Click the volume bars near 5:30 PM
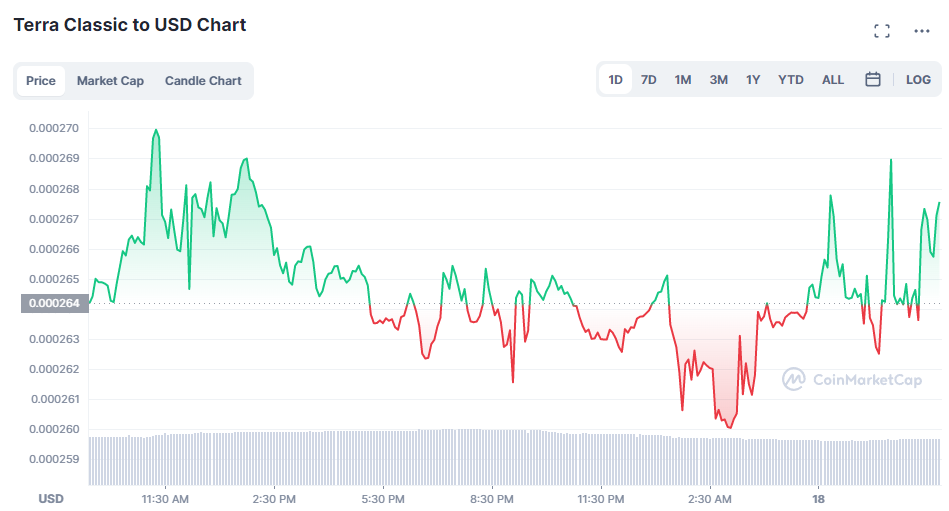 coord(383,458)
